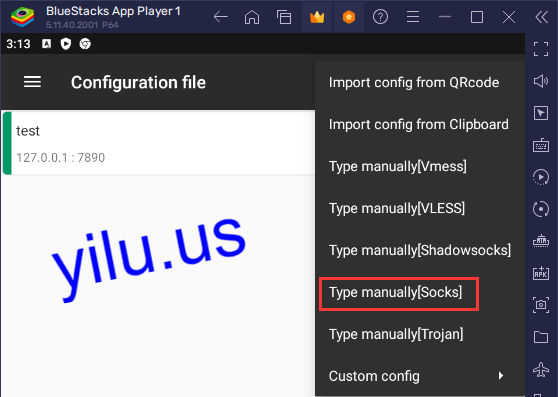Choose Import config from Clipboard
The height and width of the screenshot is (397, 558).
tap(418, 125)
